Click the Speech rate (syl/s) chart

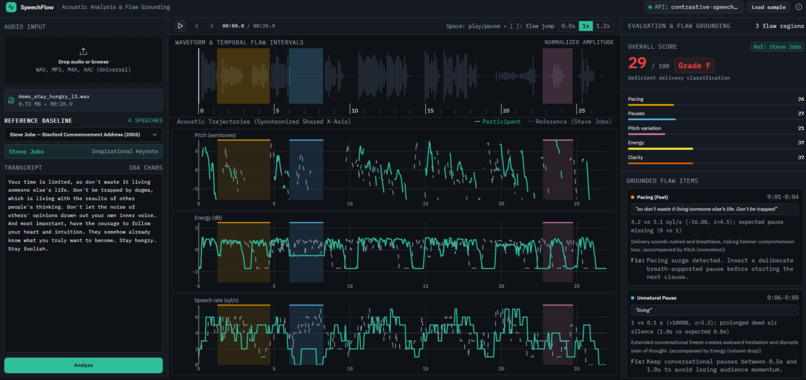point(395,334)
